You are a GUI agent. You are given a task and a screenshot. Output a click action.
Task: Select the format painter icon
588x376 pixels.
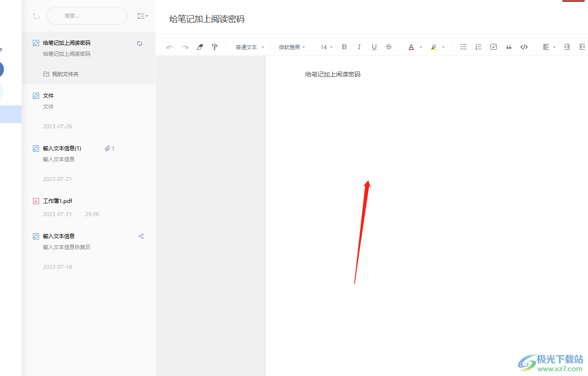(215, 47)
